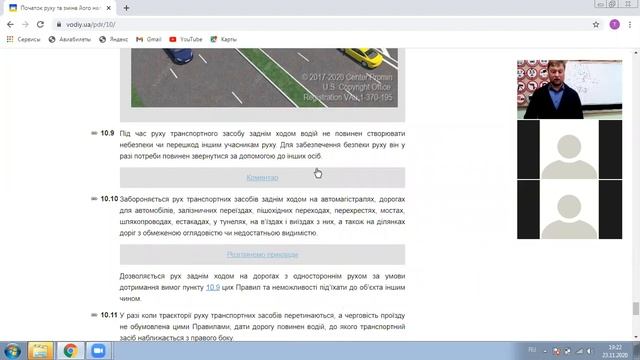Follow the 10.9 link in paragraph text
The height and width of the screenshot is (360, 640).
pyautogui.click(x=213, y=287)
